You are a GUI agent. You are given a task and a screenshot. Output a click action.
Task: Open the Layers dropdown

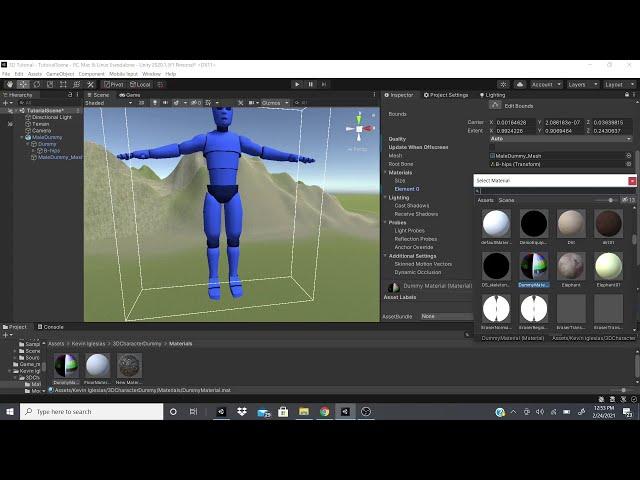(583, 84)
